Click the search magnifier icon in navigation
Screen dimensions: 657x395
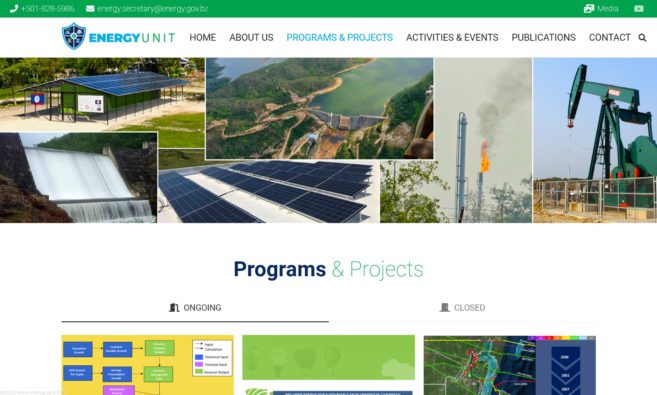click(x=642, y=38)
